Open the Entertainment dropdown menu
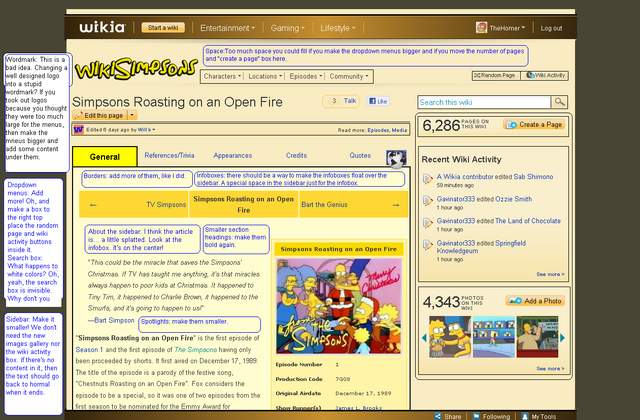The width and height of the screenshot is (640, 420). (x=227, y=28)
